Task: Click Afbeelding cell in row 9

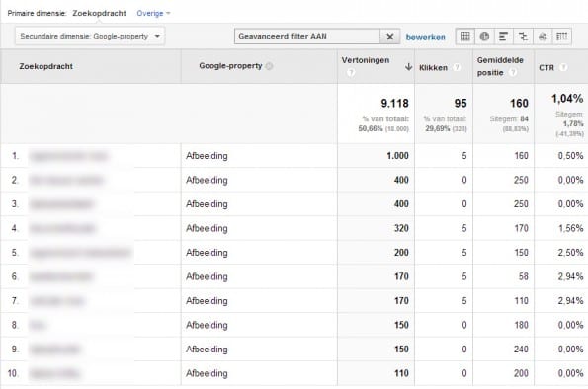Action: tap(207, 350)
